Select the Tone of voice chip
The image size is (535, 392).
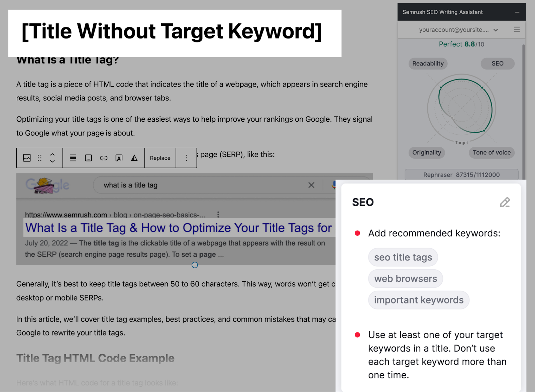(492, 152)
